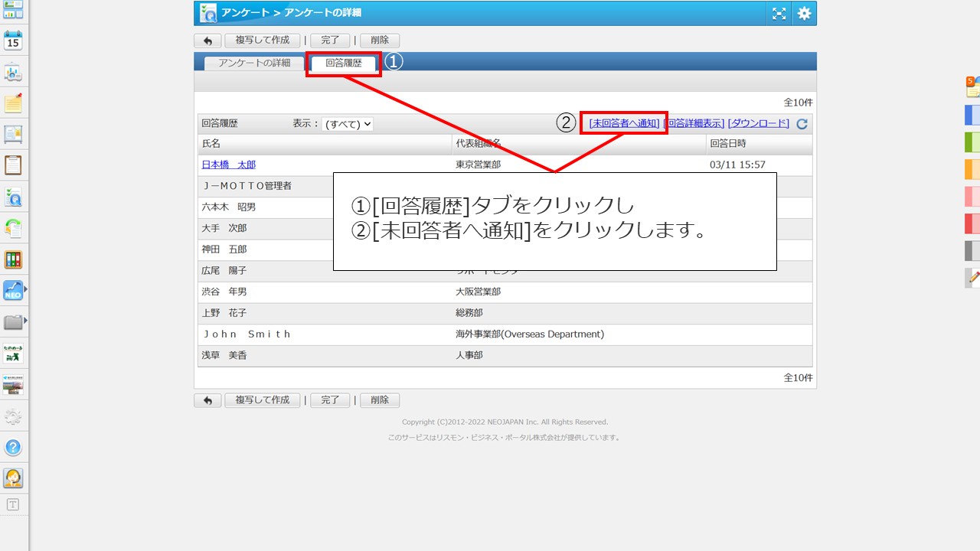Open the blue NEO icon in sidebar
Image resolution: width=980 pixels, height=551 pixels.
(x=13, y=291)
